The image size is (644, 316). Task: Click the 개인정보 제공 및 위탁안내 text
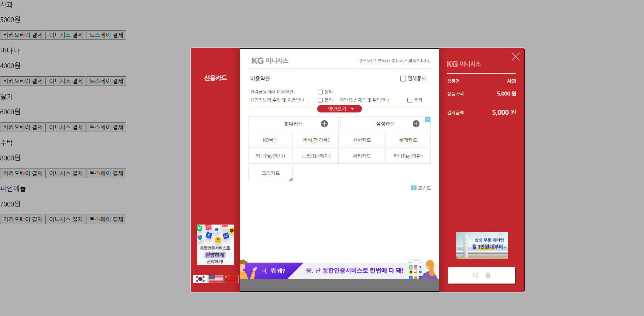click(x=364, y=100)
